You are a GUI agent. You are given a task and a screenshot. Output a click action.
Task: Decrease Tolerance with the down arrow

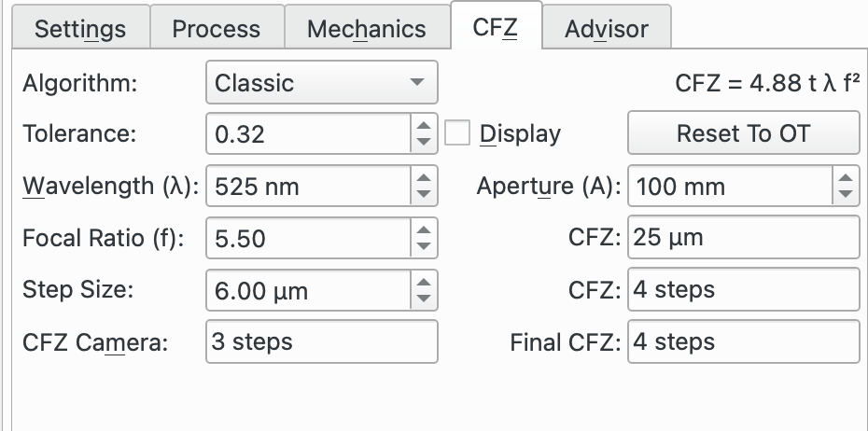pos(424,142)
